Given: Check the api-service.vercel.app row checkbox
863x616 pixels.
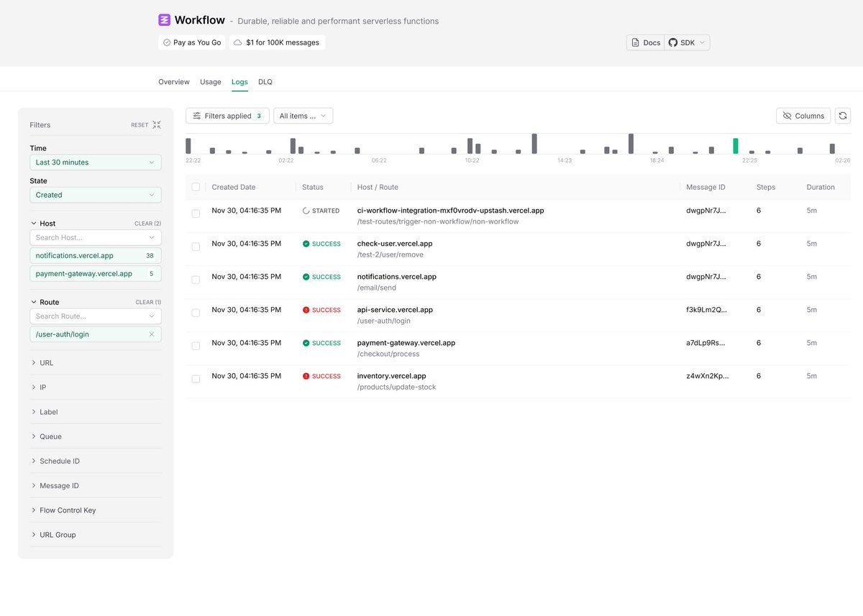Looking at the screenshot, I should tap(196, 313).
